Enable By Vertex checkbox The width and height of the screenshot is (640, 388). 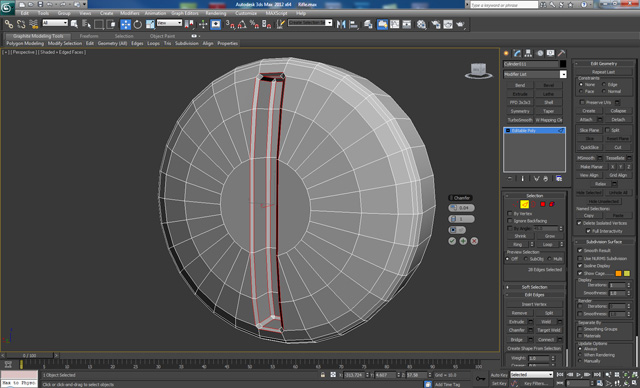click(510, 213)
